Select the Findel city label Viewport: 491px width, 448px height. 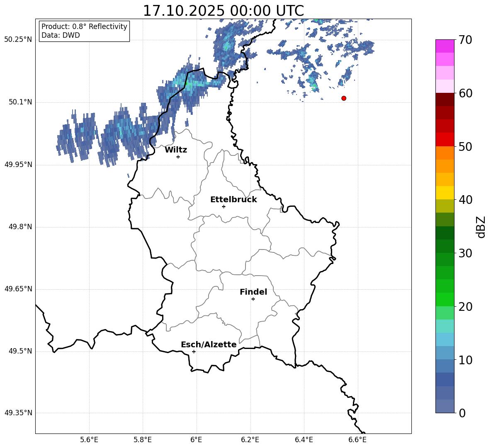click(253, 292)
